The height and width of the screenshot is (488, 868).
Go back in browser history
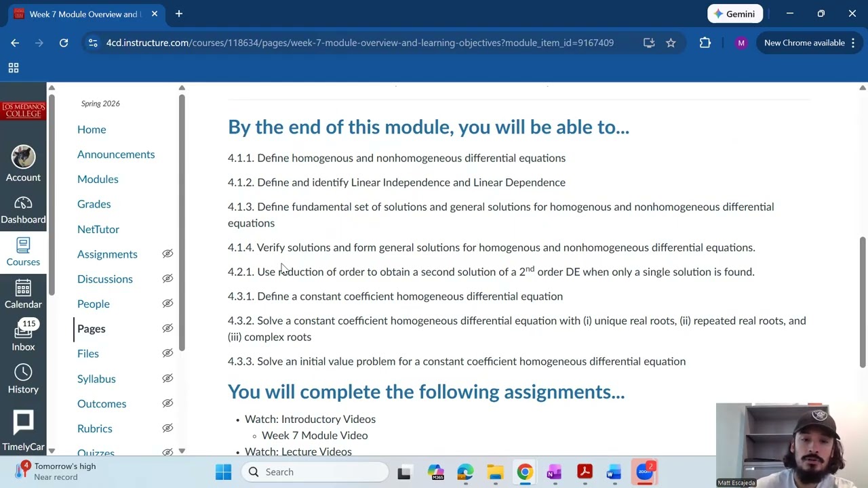(15, 43)
